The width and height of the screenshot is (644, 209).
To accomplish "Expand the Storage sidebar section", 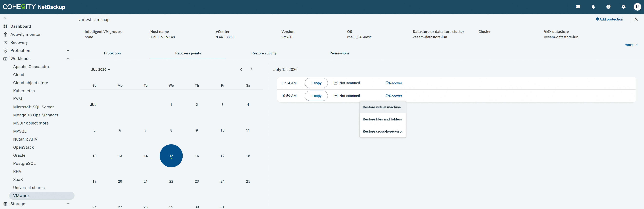I will click(x=68, y=204).
